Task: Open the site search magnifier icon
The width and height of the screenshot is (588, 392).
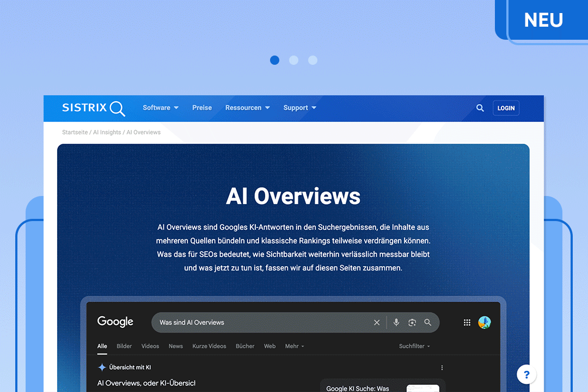Action: click(x=480, y=108)
